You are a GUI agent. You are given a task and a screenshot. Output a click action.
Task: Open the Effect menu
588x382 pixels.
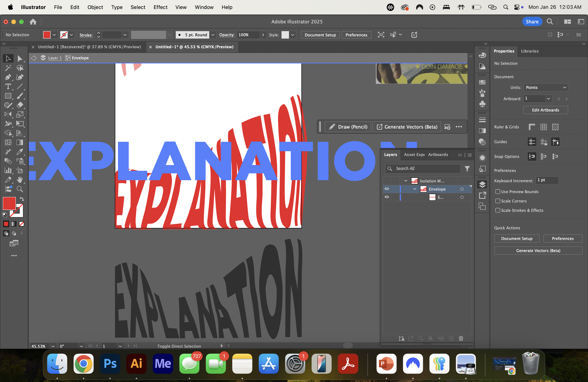(x=160, y=7)
